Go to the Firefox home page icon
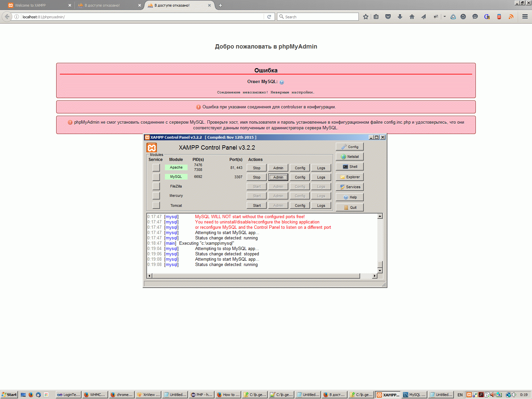Image resolution: width=532 pixels, height=399 pixels. [412, 17]
